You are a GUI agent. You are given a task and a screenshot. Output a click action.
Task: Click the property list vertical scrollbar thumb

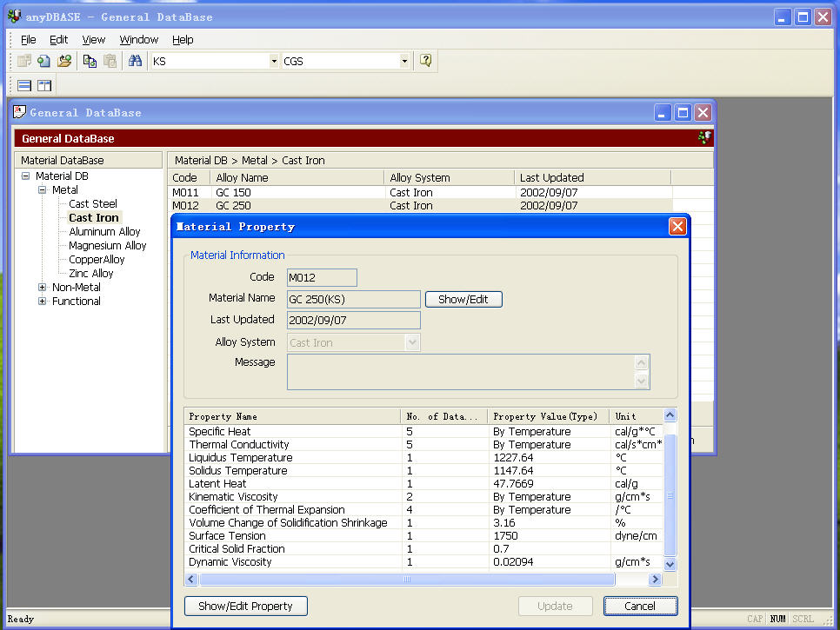point(670,495)
